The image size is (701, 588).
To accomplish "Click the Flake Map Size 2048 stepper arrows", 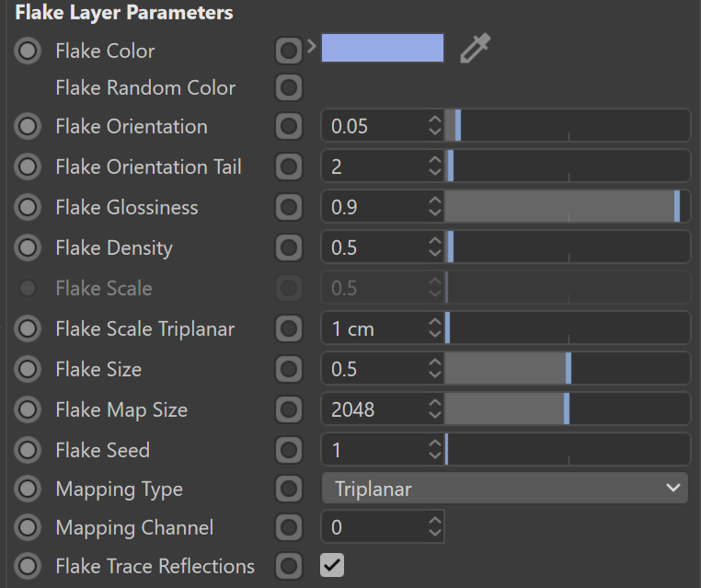I will pyautogui.click(x=435, y=409).
